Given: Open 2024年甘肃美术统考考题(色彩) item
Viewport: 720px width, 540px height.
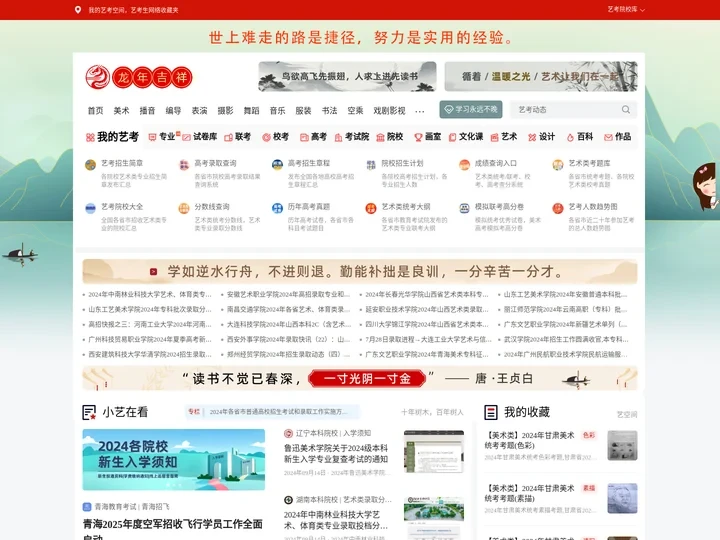Looking at the screenshot, I should pos(529,440).
